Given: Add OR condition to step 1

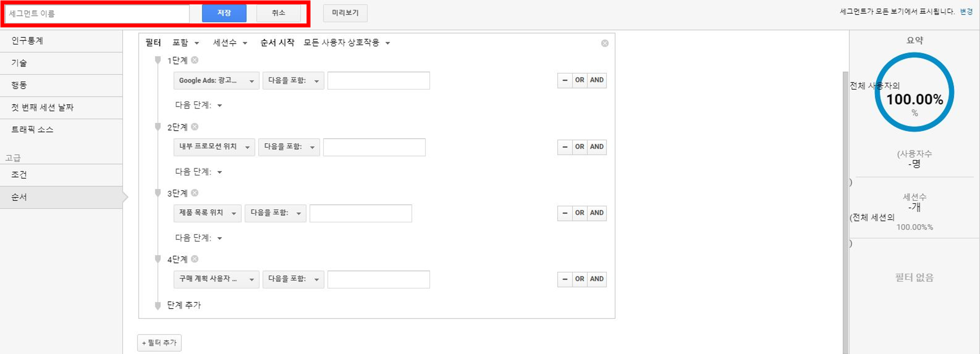Looking at the screenshot, I should pyautogui.click(x=579, y=80).
